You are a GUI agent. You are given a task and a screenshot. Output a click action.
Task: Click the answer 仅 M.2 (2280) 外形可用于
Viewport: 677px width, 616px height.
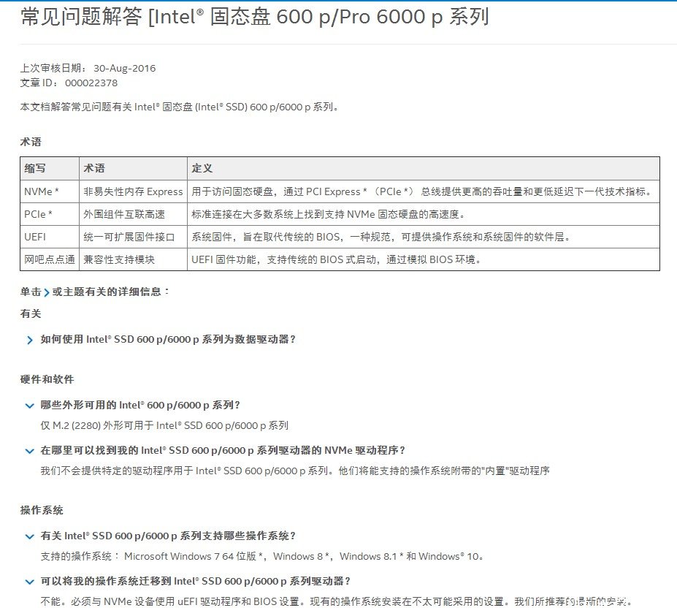point(164,425)
